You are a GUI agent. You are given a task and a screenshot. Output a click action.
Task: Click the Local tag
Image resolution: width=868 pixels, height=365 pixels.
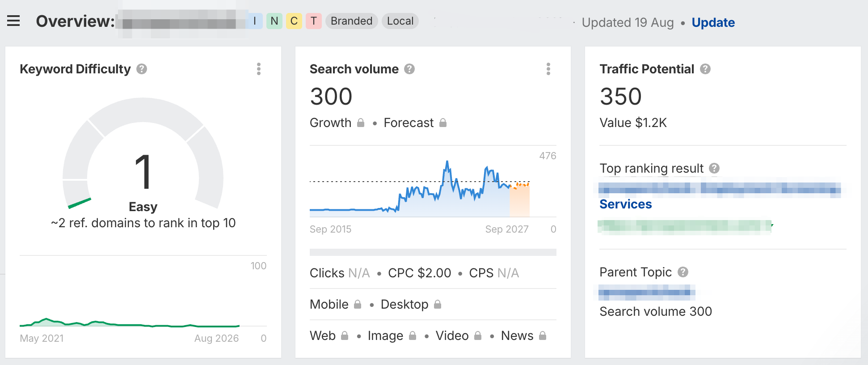400,21
